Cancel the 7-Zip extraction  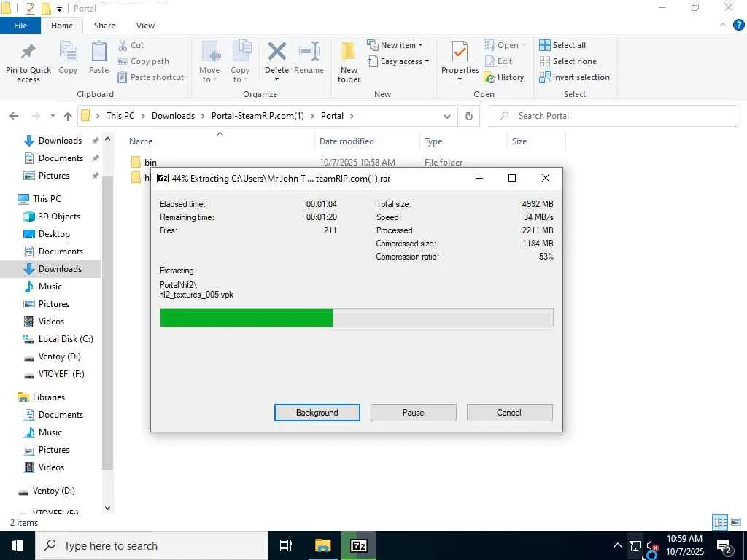pyautogui.click(x=509, y=413)
